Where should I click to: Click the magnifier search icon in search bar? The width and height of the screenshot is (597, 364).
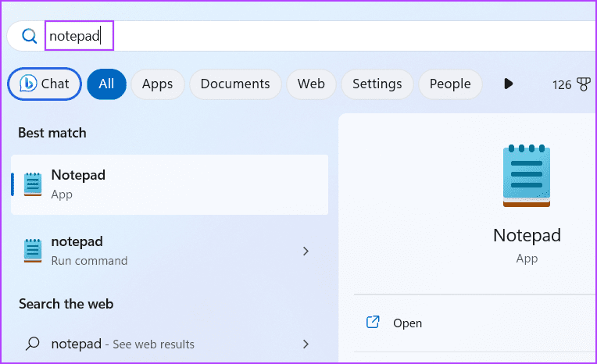(x=30, y=36)
